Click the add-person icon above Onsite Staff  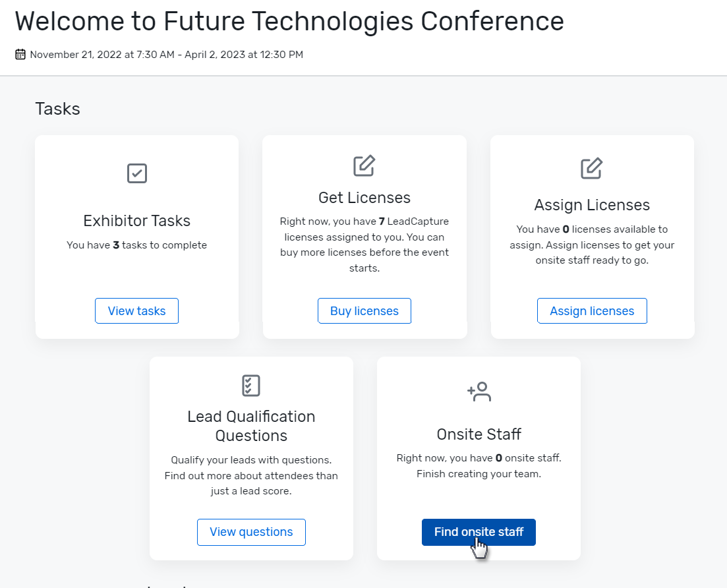coord(479,392)
